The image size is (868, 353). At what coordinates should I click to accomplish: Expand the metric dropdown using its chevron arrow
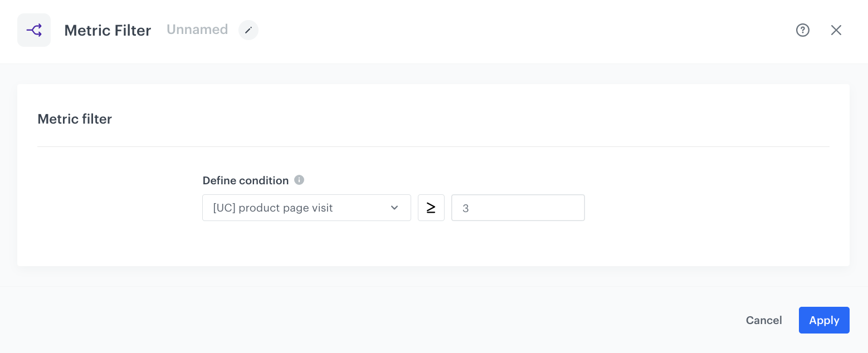click(x=394, y=208)
